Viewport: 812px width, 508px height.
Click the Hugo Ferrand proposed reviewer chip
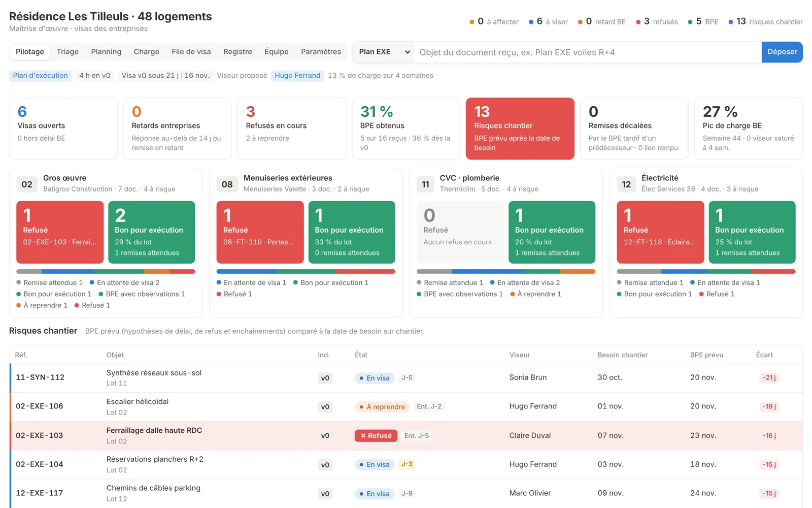coord(297,76)
